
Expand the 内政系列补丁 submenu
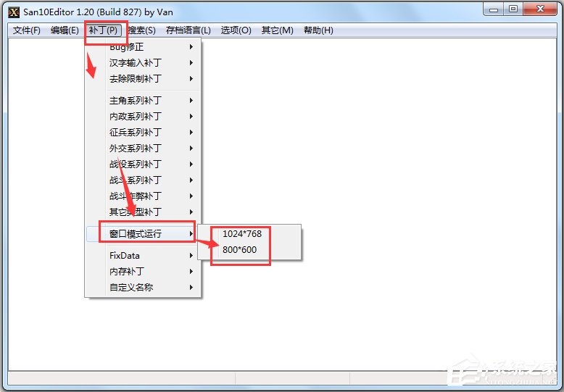click(x=143, y=116)
